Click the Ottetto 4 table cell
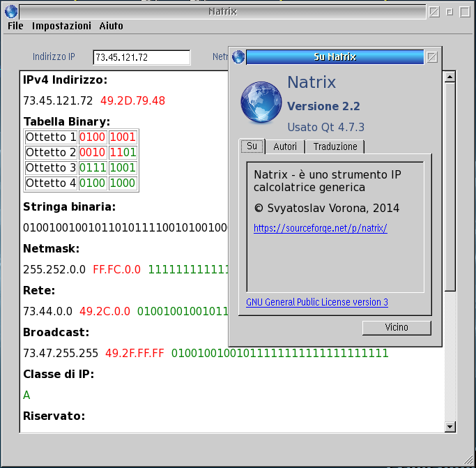 coord(51,183)
